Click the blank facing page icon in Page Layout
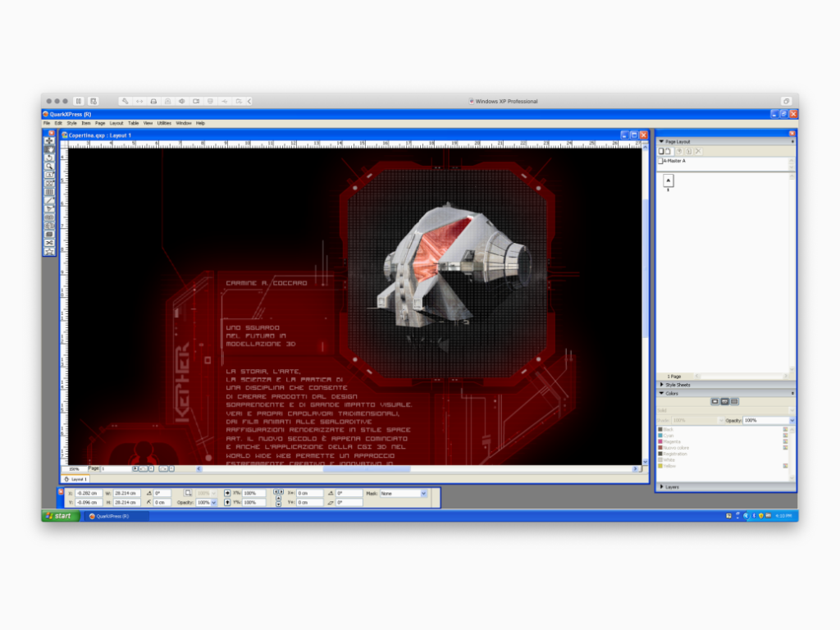Screen dimensions: 840x630 pyautogui.click(x=668, y=152)
